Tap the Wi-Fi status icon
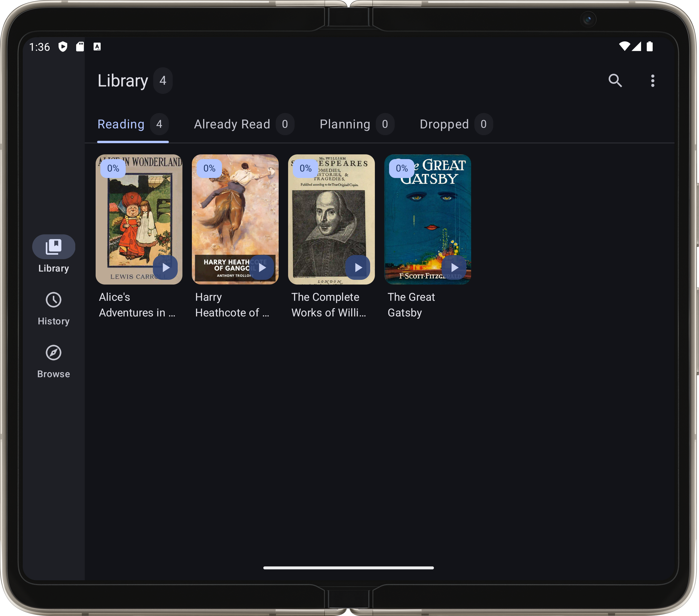This screenshot has height=616, width=699. coord(624,47)
